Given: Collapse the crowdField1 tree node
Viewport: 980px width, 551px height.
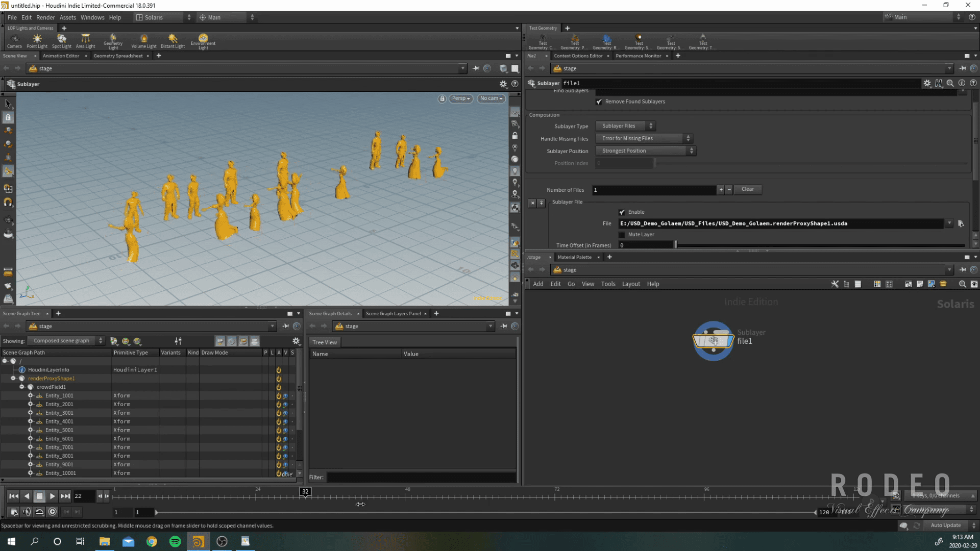Looking at the screenshot, I should pyautogui.click(x=22, y=387).
